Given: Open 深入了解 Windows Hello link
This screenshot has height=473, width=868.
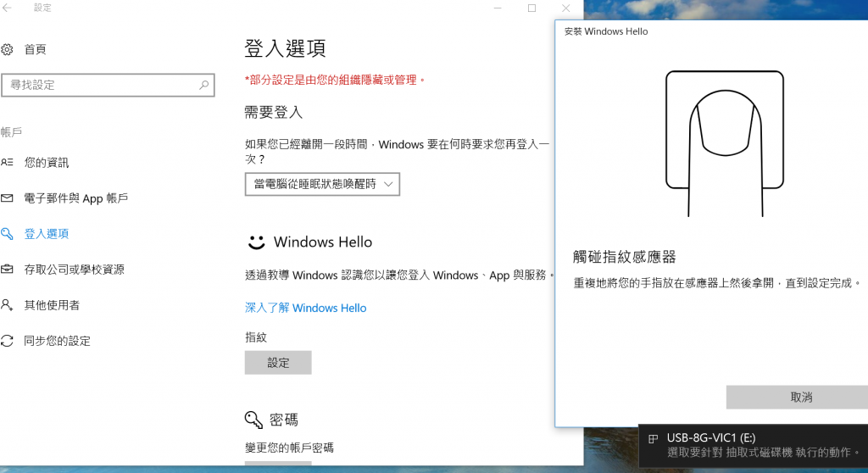Looking at the screenshot, I should pos(305,308).
